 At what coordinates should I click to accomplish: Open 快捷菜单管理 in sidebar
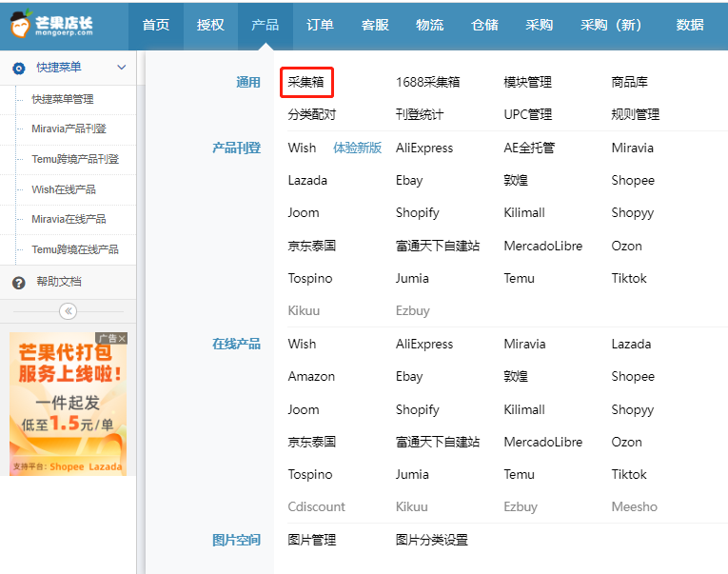point(63,99)
